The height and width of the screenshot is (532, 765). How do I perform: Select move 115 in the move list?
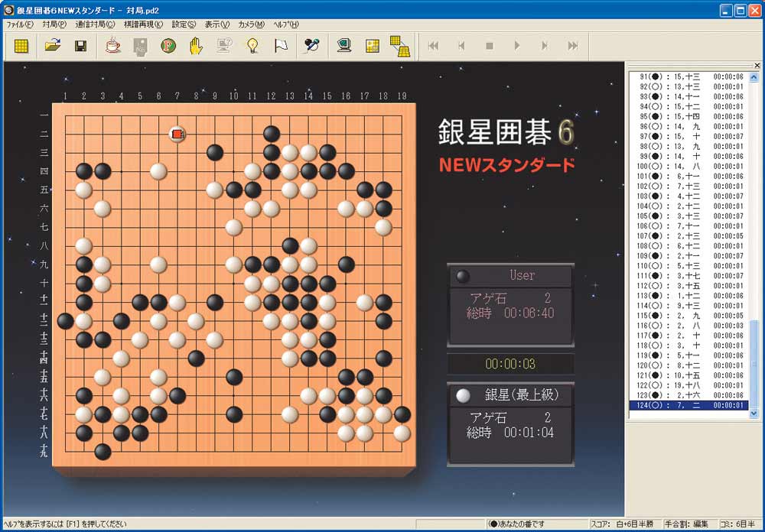pos(689,316)
